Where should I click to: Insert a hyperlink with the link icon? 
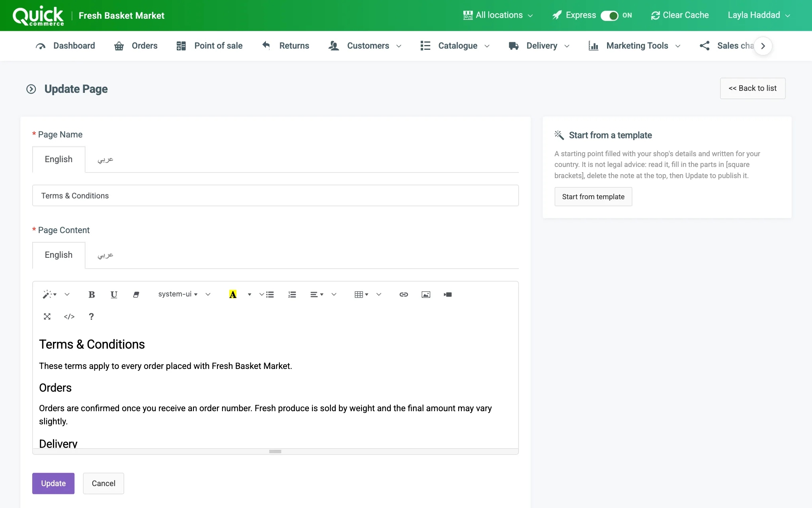click(x=404, y=294)
